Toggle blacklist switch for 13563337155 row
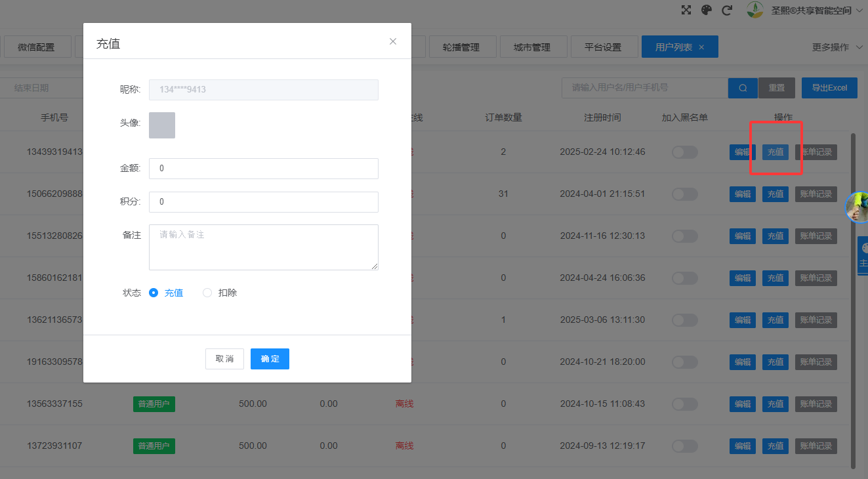The image size is (868, 479). (685, 404)
